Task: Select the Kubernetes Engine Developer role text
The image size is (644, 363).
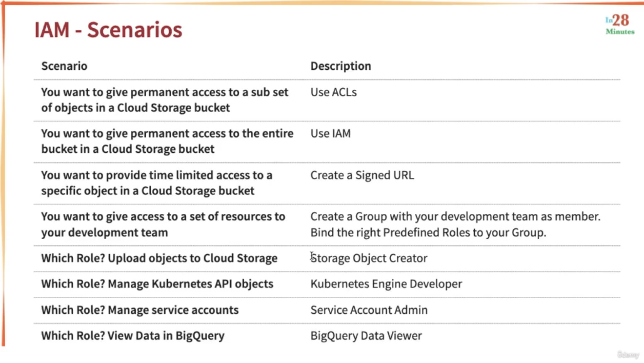Action: 386,284
